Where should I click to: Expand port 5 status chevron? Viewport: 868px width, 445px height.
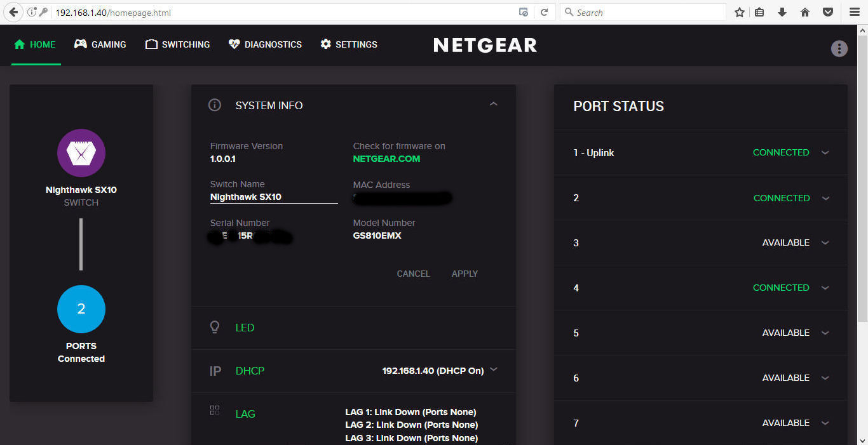(x=825, y=333)
